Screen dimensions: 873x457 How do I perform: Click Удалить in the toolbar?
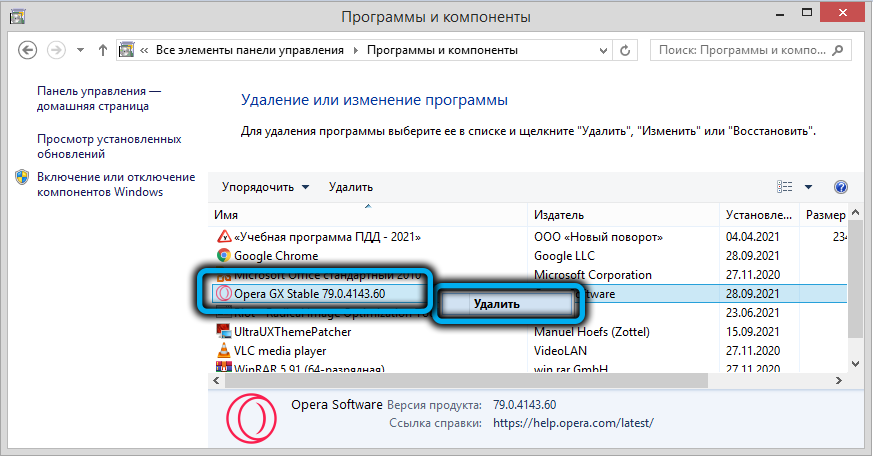point(350,187)
